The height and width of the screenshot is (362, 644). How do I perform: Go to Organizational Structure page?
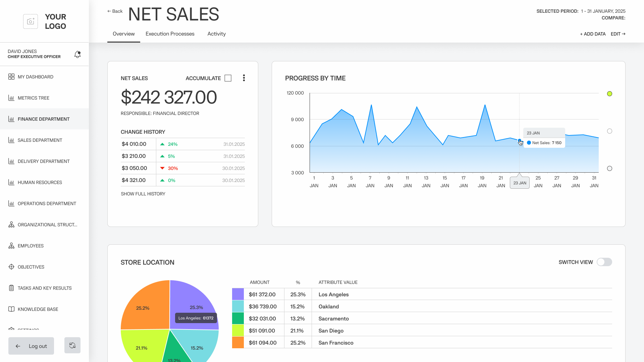pyautogui.click(x=47, y=225)
